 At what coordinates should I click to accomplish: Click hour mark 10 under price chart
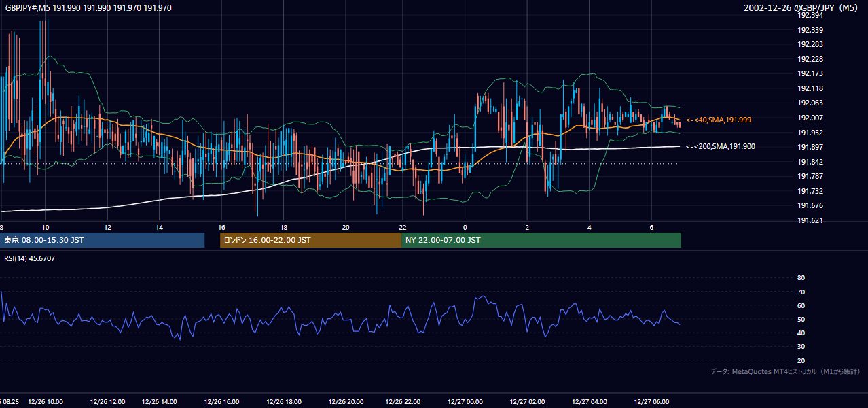click(x=45, y=227)
